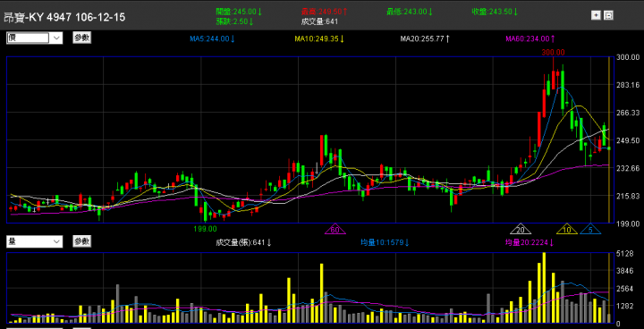
Task: Click the green 199.00 lowest price label
Action: pyautogui.click(x=205, y=228)
